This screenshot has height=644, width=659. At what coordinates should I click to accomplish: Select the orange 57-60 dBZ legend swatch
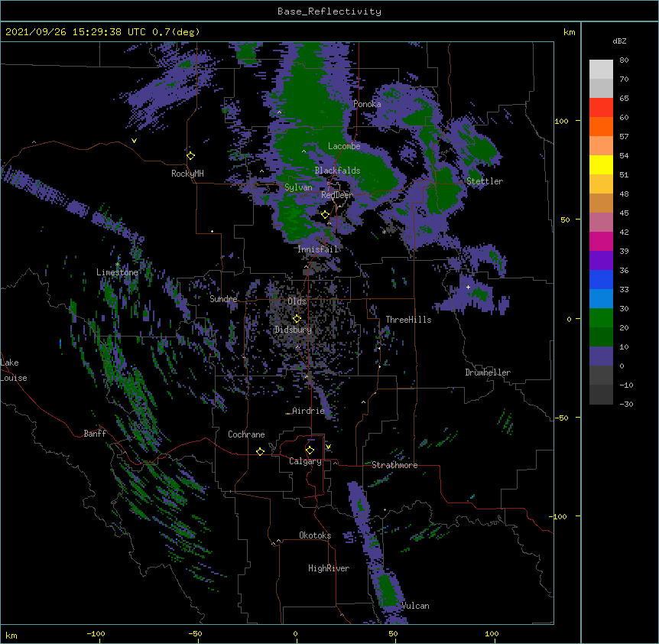tap(601, 126)
